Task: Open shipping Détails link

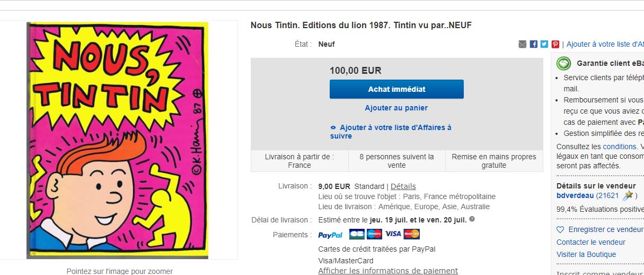Action: point(403,186)
